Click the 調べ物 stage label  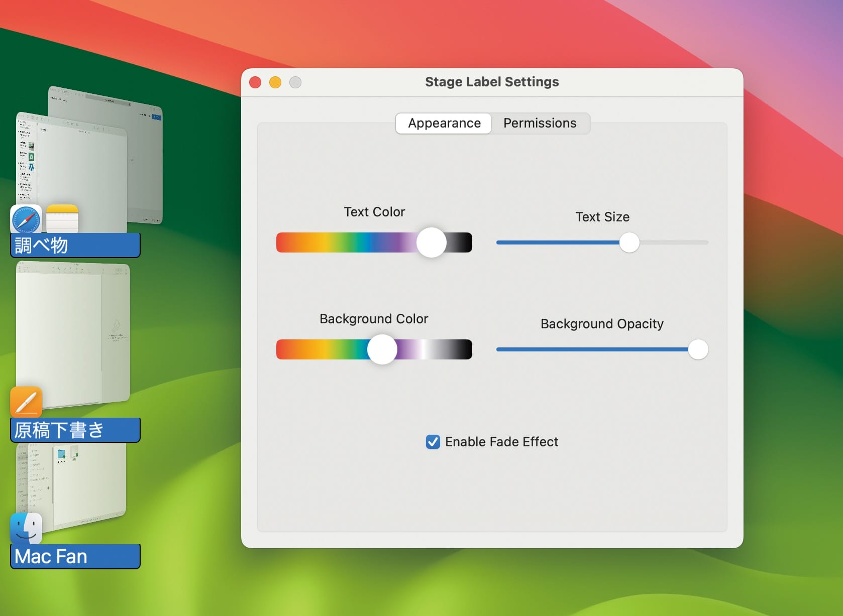(x=75, y=245)
